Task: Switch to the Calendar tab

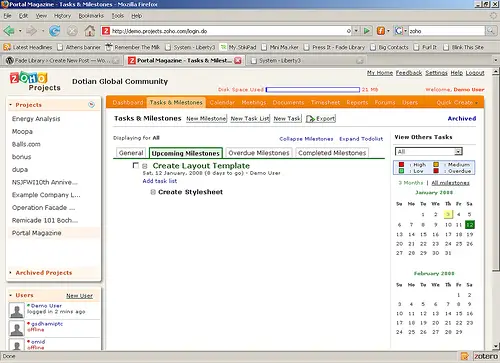Action: point(222,103)
